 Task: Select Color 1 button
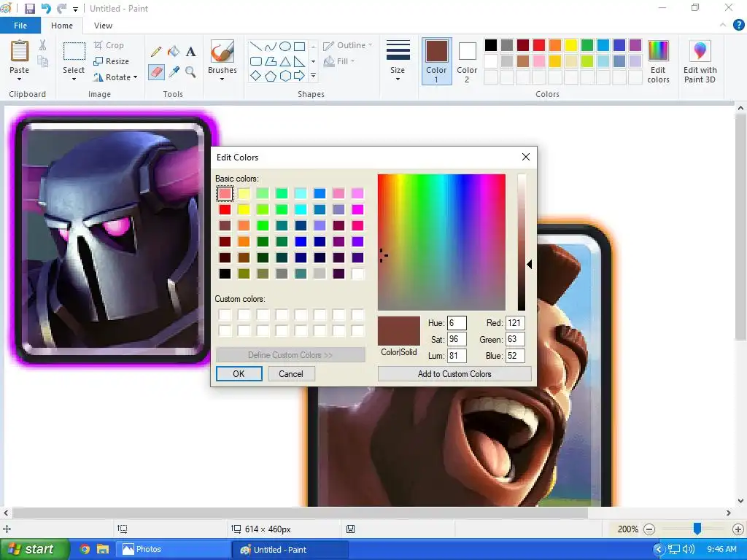pyautogui.click(x=436, y=61)
